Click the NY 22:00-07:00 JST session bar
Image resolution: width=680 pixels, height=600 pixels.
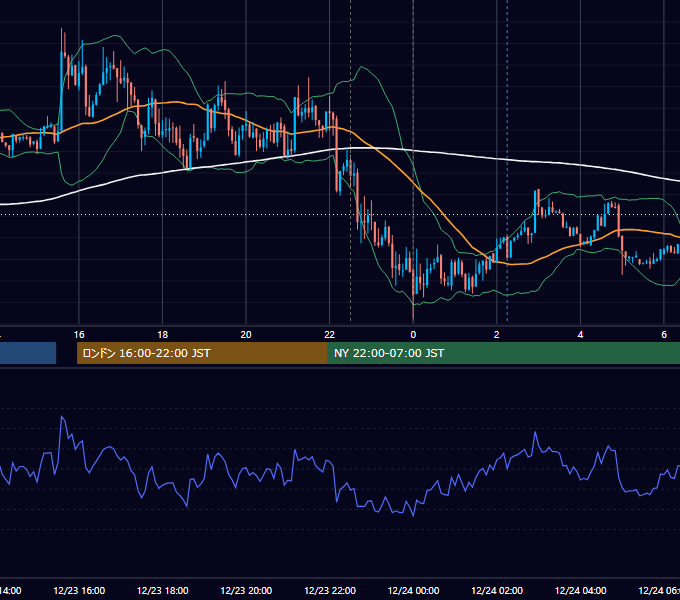point(503,353)
